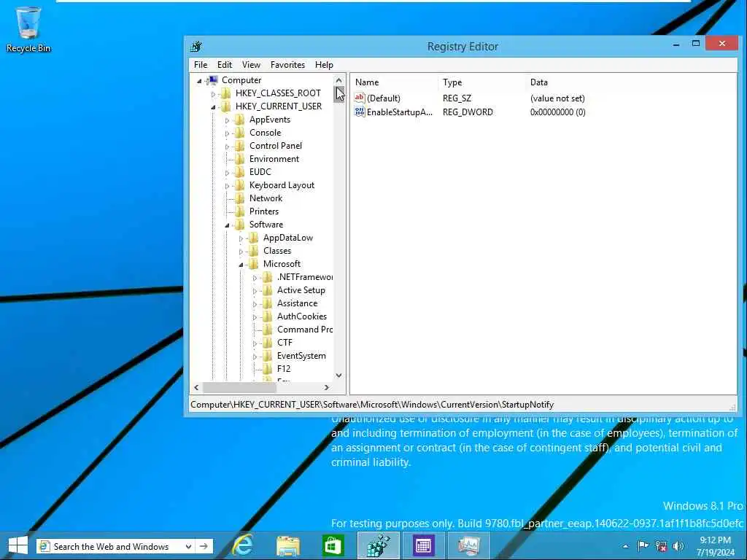Select the Classes tree item

(x=277, y=251)
